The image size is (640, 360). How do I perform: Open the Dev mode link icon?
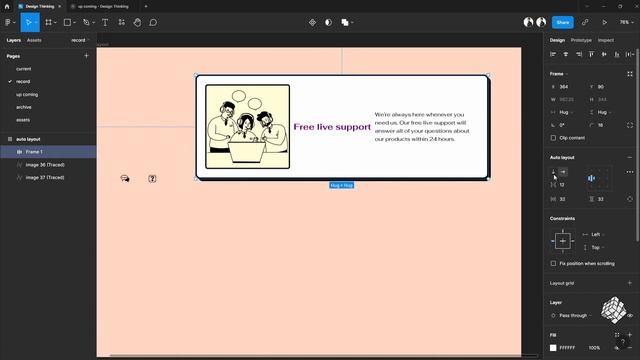(585, 22)
